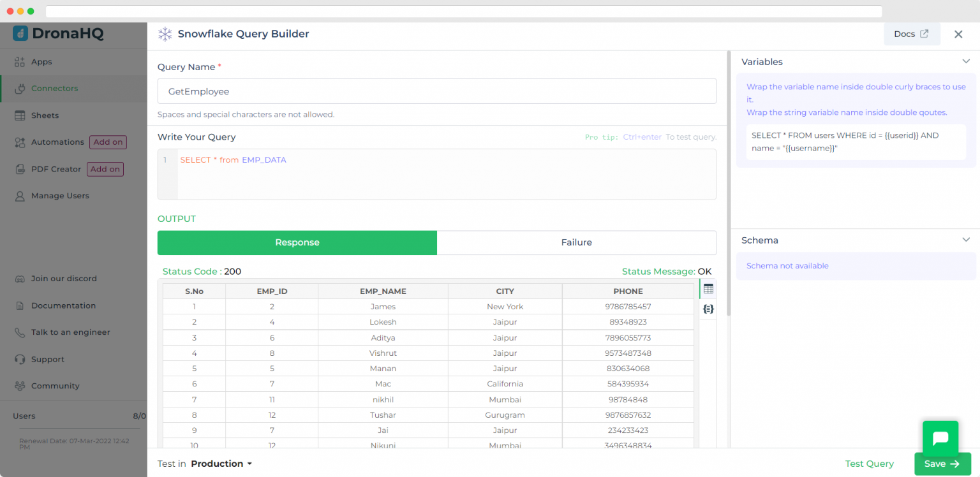The image size is (980, 477).
Task: Click the Automations workflow icon
Action: coord(20,142)
